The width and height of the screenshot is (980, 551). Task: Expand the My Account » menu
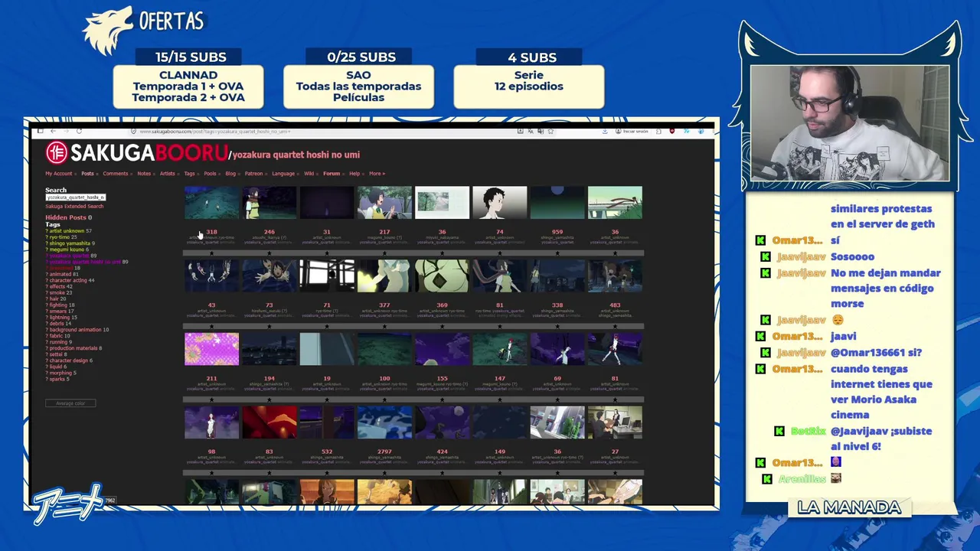coord(60,174)
